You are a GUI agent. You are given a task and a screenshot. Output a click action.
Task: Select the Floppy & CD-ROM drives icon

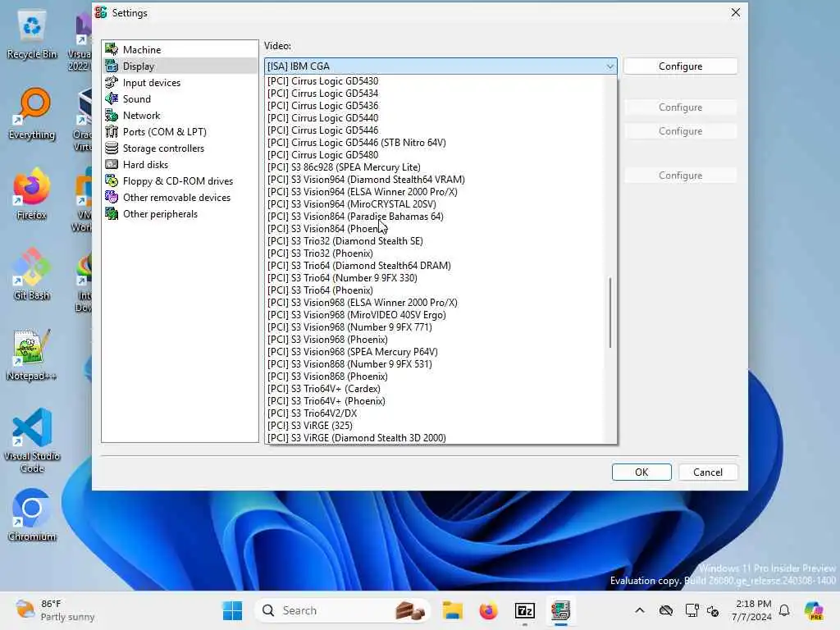click(112, 181)
